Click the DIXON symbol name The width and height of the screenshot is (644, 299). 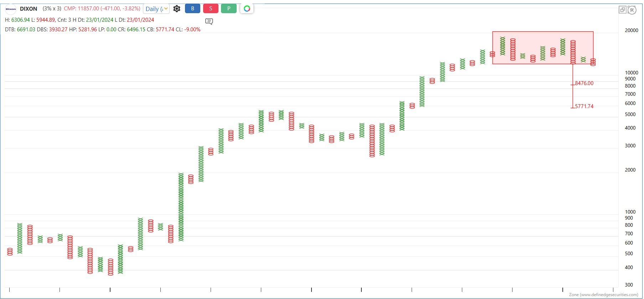[x=29, y=9]
